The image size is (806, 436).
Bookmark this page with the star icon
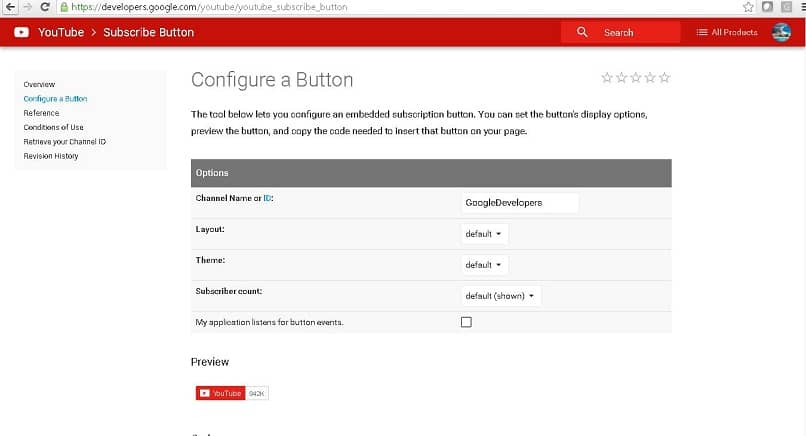[747, 6]
